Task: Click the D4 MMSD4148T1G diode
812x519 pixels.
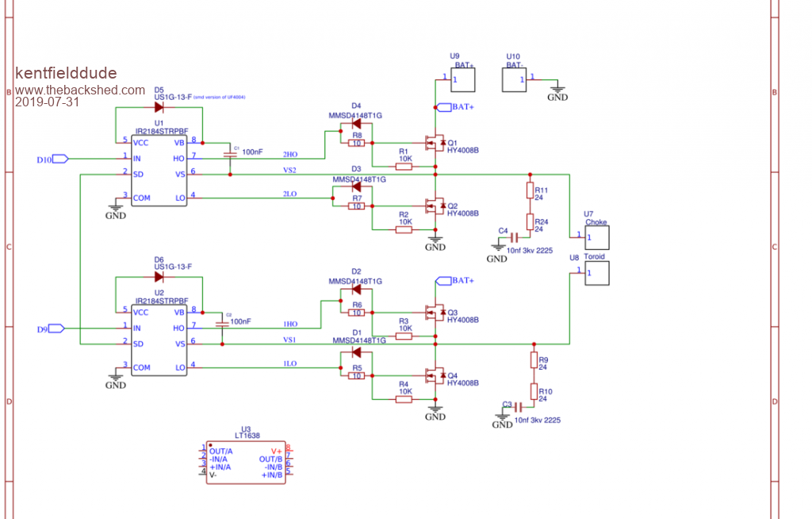Action: coord(356,125)
